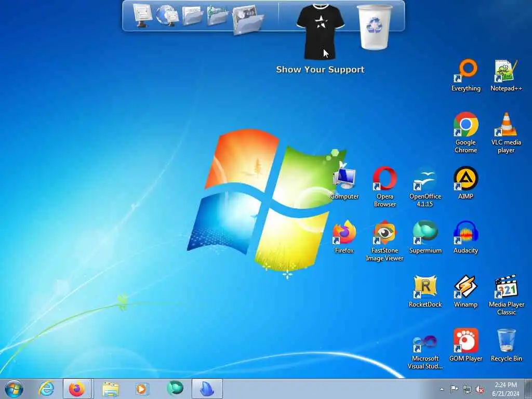Click the Show desktop strip
Viewport: 532px width, 399px height.
point(528,389)
